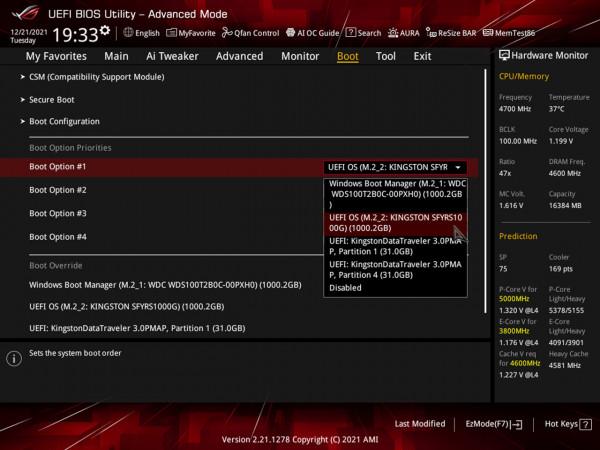Viewport: 600px width, 450px height.
Task: Switch to the Main tab
Action: (116, 56)
